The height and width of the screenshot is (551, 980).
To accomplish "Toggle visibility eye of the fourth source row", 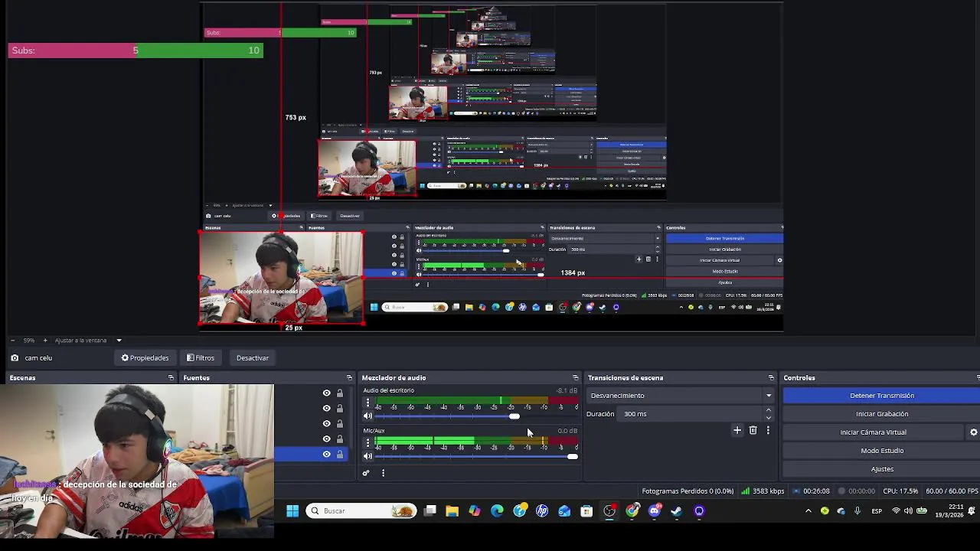I will (x=326, y=439).
